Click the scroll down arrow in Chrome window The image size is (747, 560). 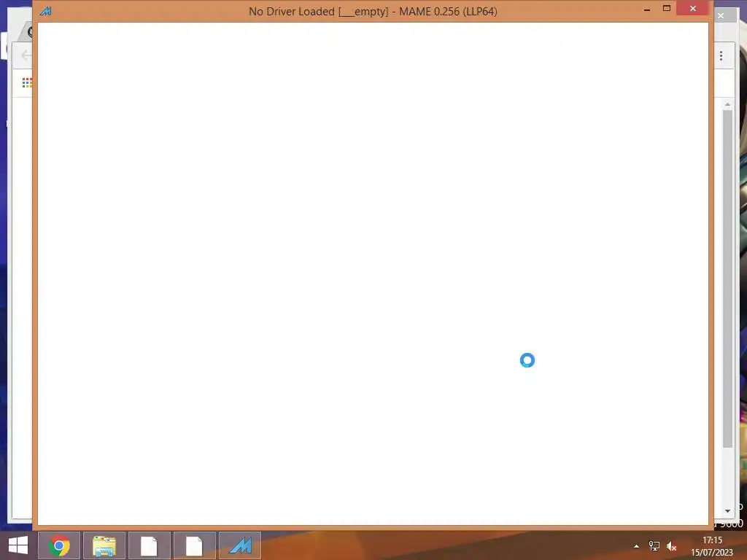(727, 511)
